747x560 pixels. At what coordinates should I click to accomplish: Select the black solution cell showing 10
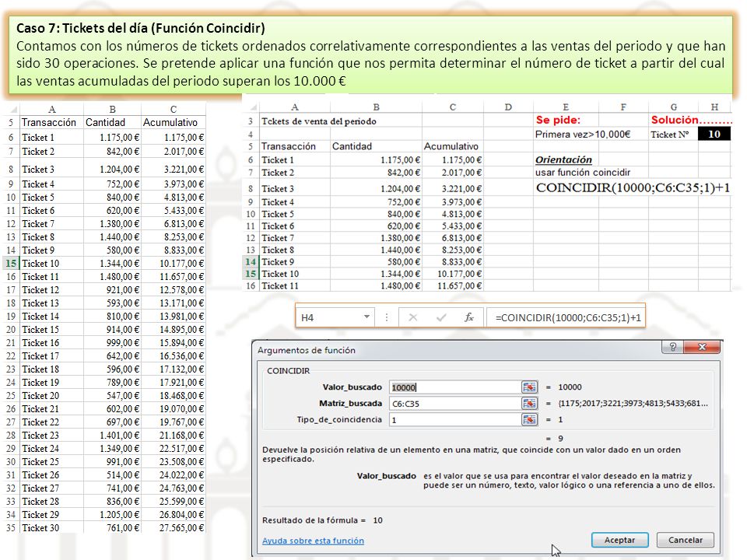[714, 135]
